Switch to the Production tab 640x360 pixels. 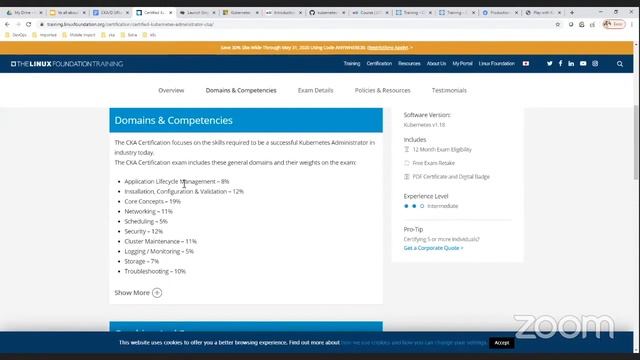500,13
